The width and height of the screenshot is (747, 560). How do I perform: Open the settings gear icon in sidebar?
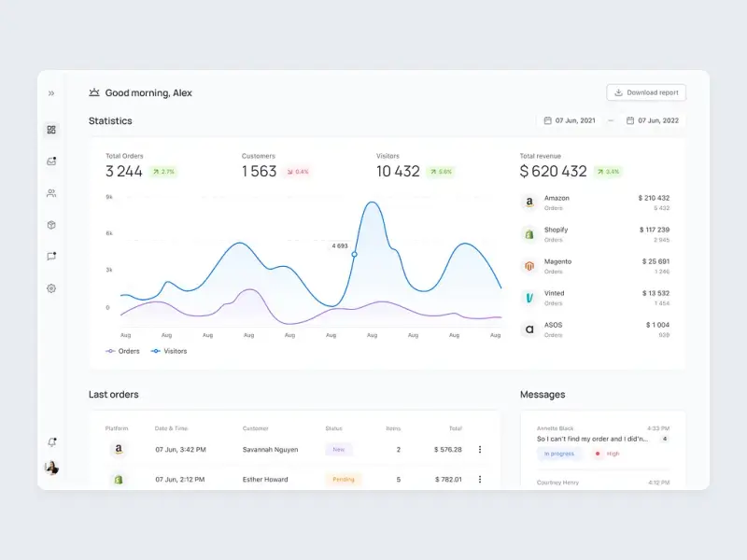coord(51,288)
